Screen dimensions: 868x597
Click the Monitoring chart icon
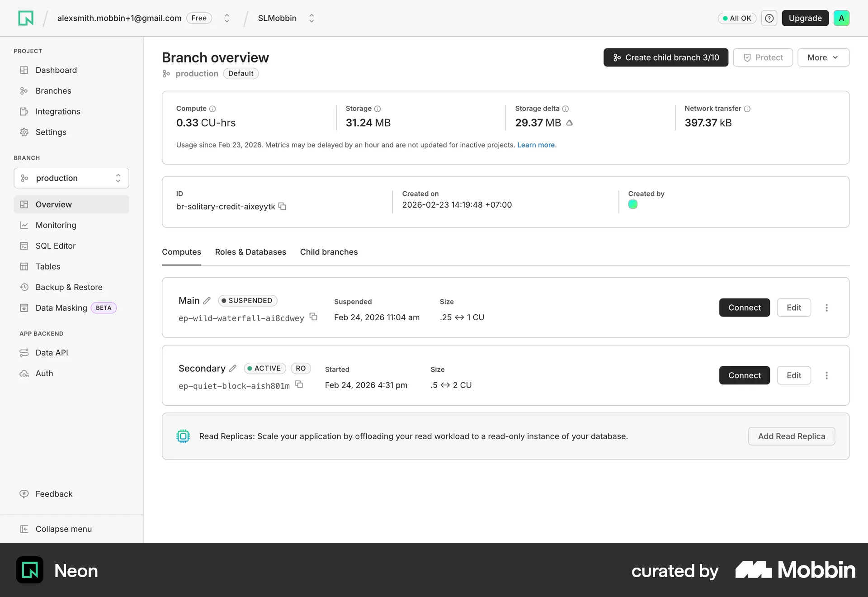tap(24, 225)
